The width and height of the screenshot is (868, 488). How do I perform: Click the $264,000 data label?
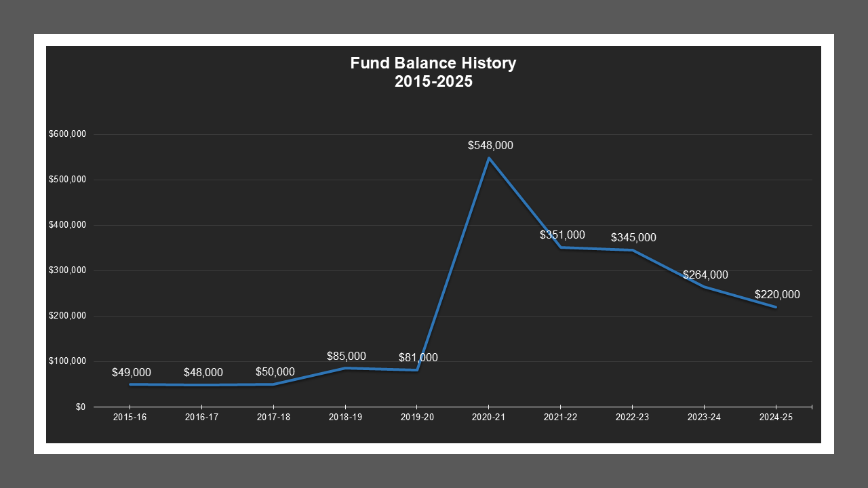point(706,274)
